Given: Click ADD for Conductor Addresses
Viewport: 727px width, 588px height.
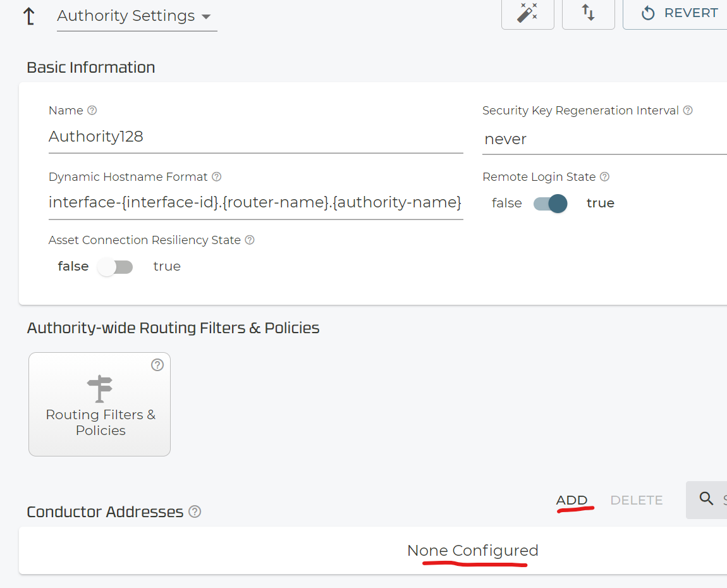Looking at the screenshot, I should coord(572,500).
